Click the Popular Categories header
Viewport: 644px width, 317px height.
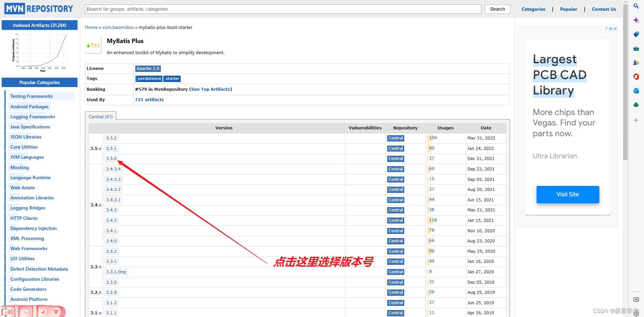[x=40, y=82]
